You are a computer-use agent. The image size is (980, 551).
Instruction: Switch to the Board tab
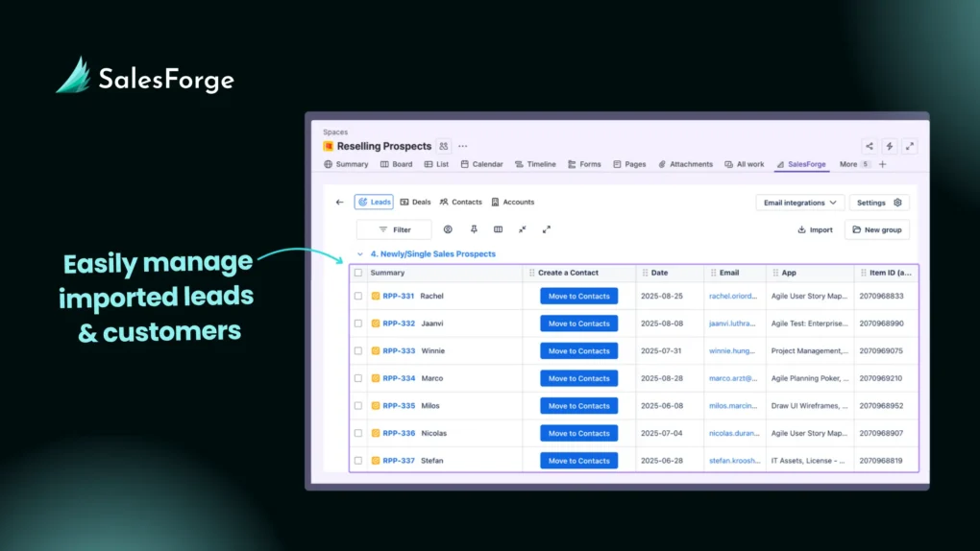(396, 164)
